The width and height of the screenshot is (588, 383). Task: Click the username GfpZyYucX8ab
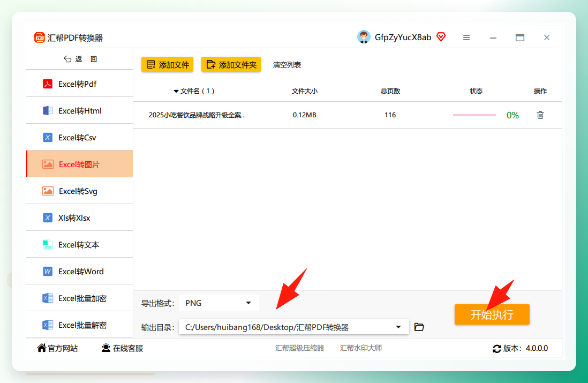coord(403,37)
